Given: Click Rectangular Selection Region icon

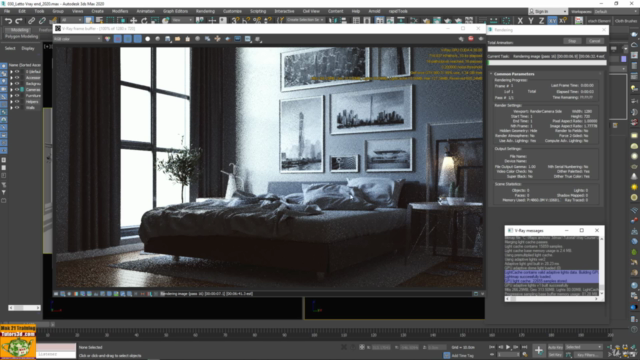Looking at the screenshot, I should 110,20.
